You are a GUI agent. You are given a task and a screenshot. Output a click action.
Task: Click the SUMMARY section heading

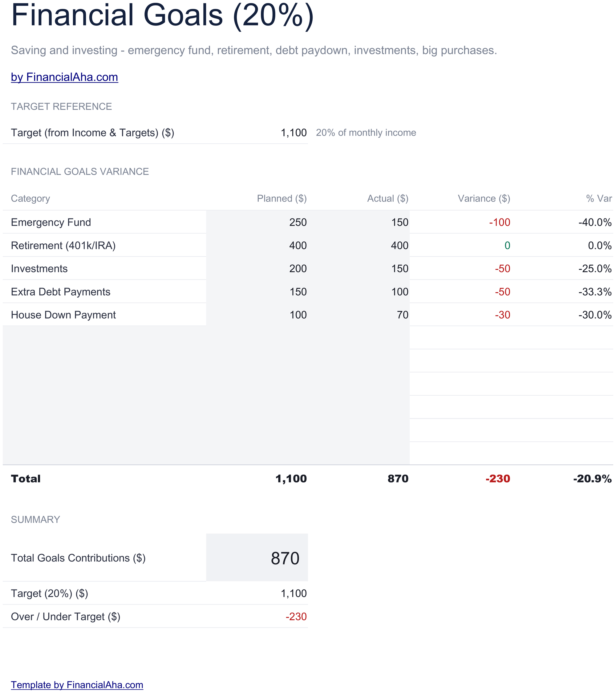[35, 520]
